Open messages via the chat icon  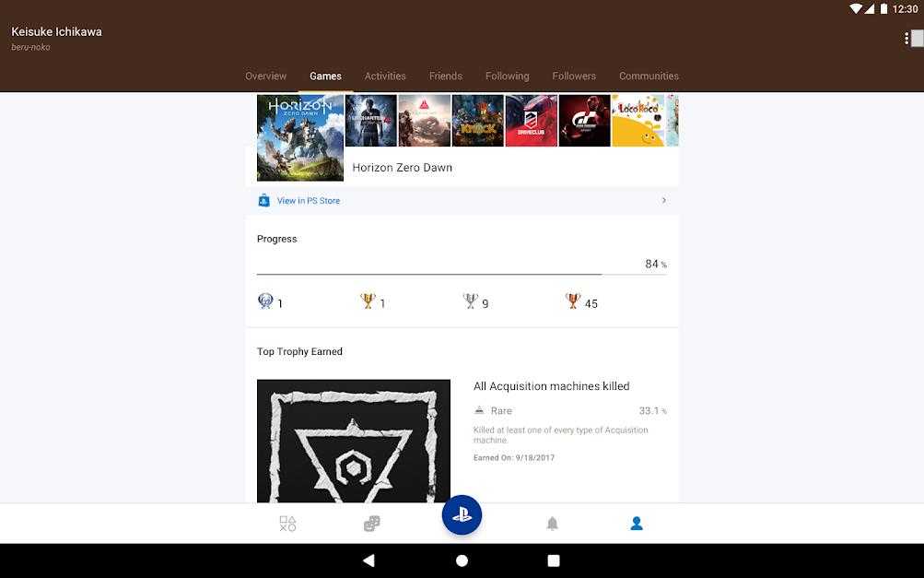pos(371,523)
